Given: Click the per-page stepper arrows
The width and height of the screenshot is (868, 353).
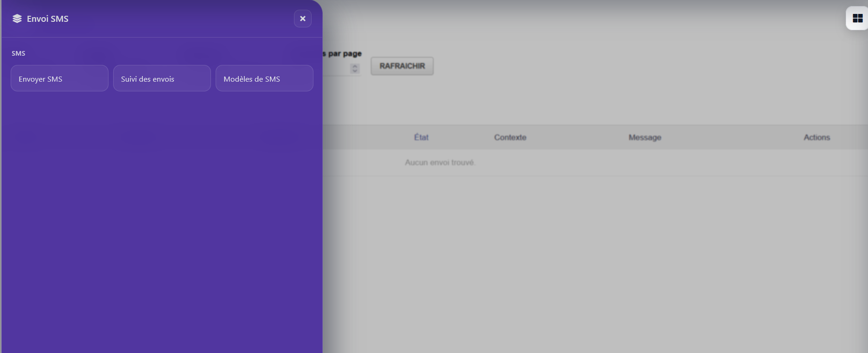Looking at the screenshot, I should click(355, 69).
